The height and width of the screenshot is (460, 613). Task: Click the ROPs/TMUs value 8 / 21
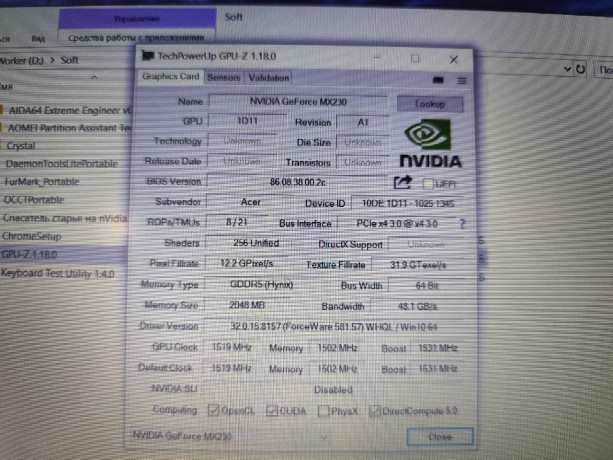[x=237, y=222]
